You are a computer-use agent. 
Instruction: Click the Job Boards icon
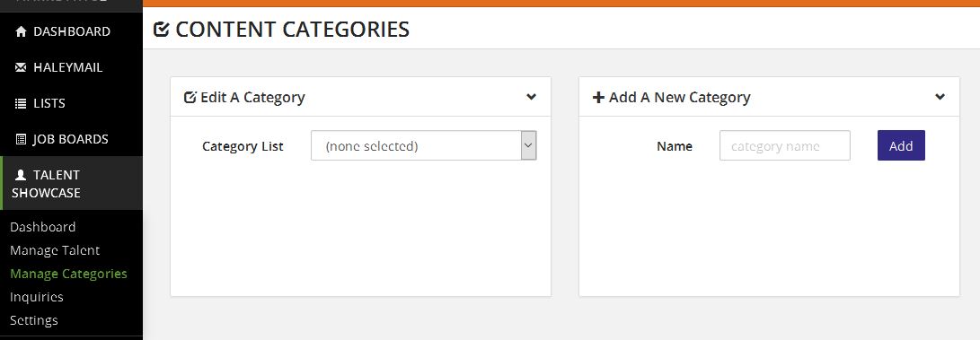click(x=21, y=139)
